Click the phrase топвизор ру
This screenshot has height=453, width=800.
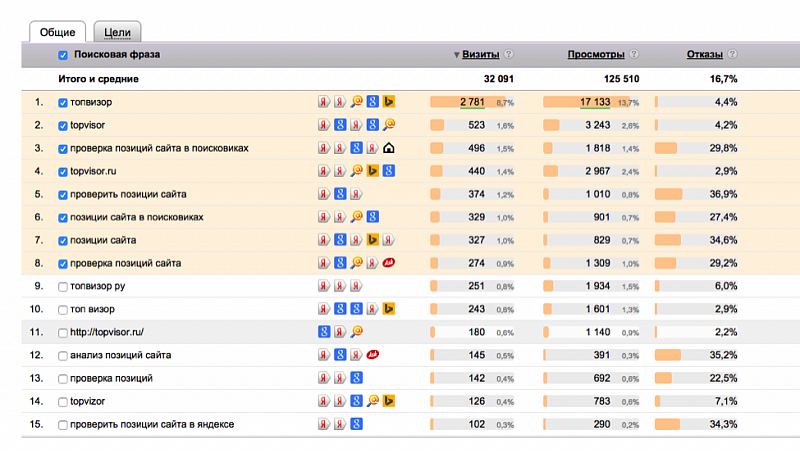[97, 286]
